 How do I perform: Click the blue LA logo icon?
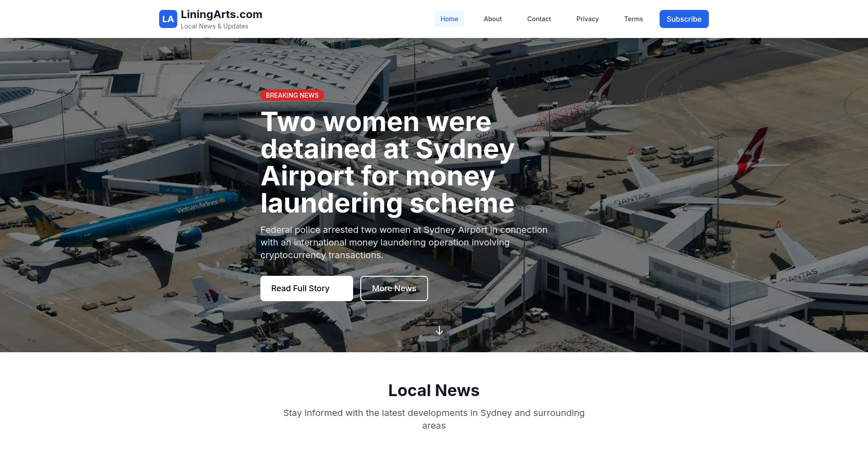pos(168,19)
